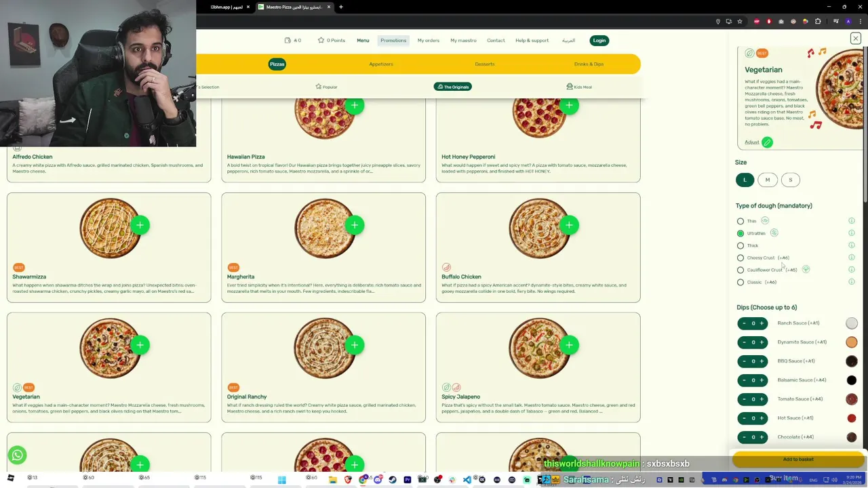Click Add to basket button
The width and height of the screenshot is (868, 488).
click(798, 460)
